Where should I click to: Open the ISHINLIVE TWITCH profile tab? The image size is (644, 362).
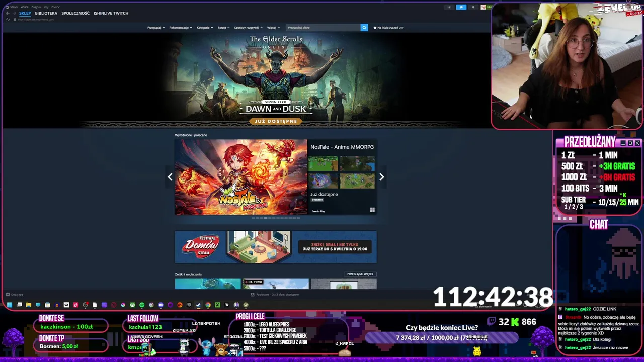(111, 13)
